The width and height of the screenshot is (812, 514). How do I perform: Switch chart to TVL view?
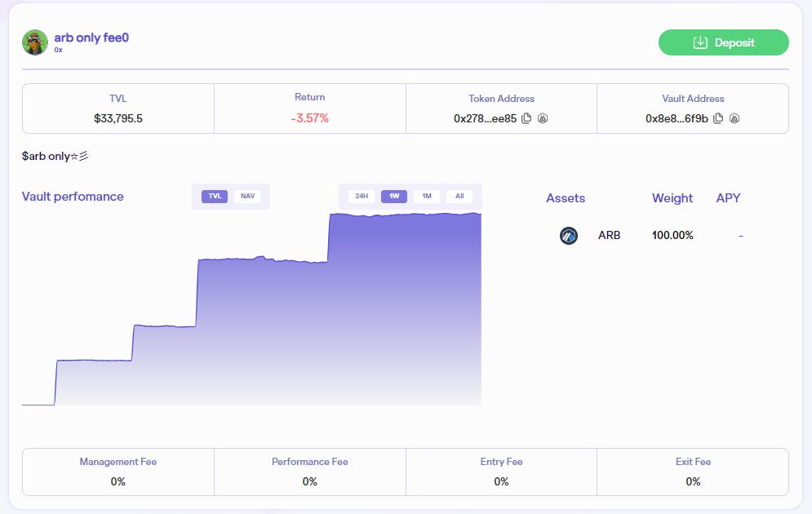(x=215, y=196)
